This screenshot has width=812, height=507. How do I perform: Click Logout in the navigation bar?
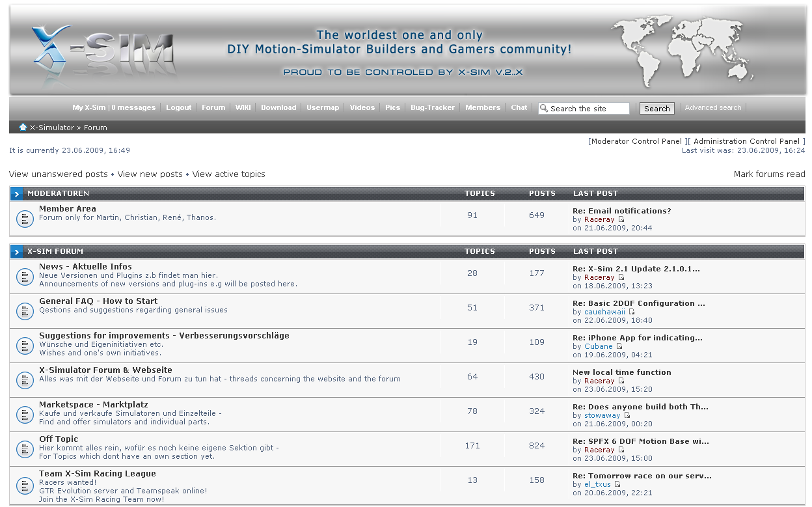point(178,107)
